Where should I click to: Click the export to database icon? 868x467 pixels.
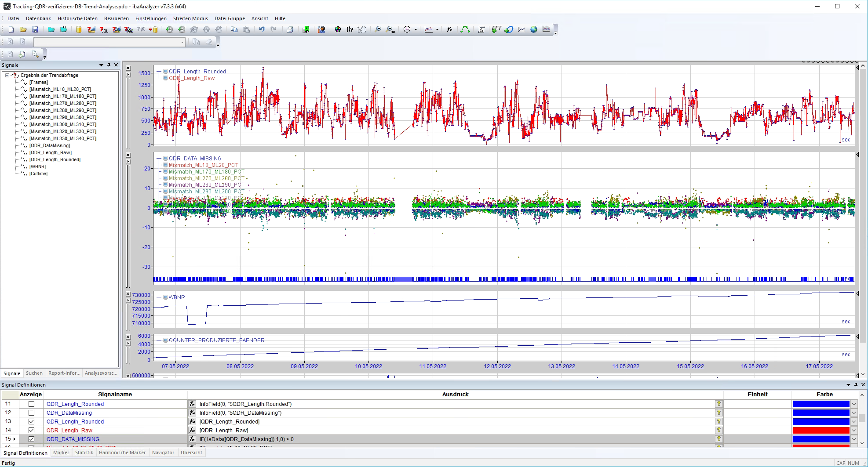point(153,29)
